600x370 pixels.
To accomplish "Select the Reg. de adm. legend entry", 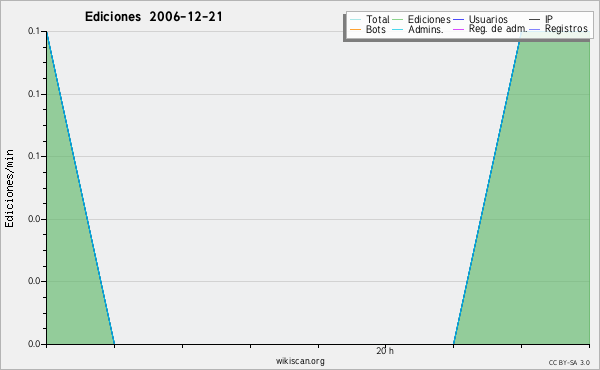I will coord(490,29).
